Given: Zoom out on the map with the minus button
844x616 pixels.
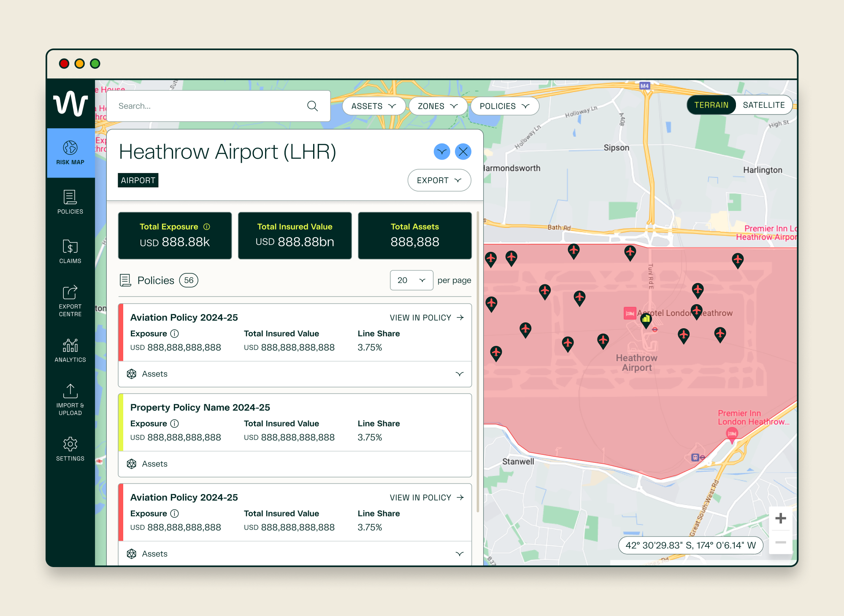Looking at the screenshot, I should click(781, 542).
